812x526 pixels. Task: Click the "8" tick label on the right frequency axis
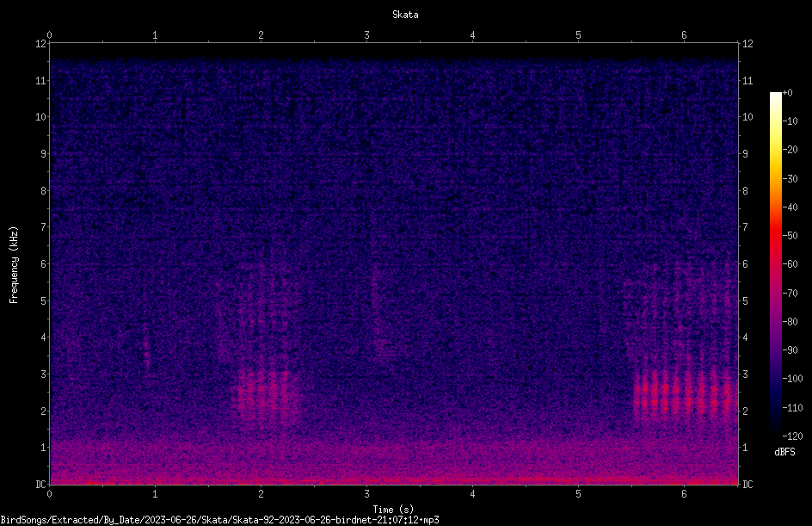pyautogui.click(x=745, y=191)
